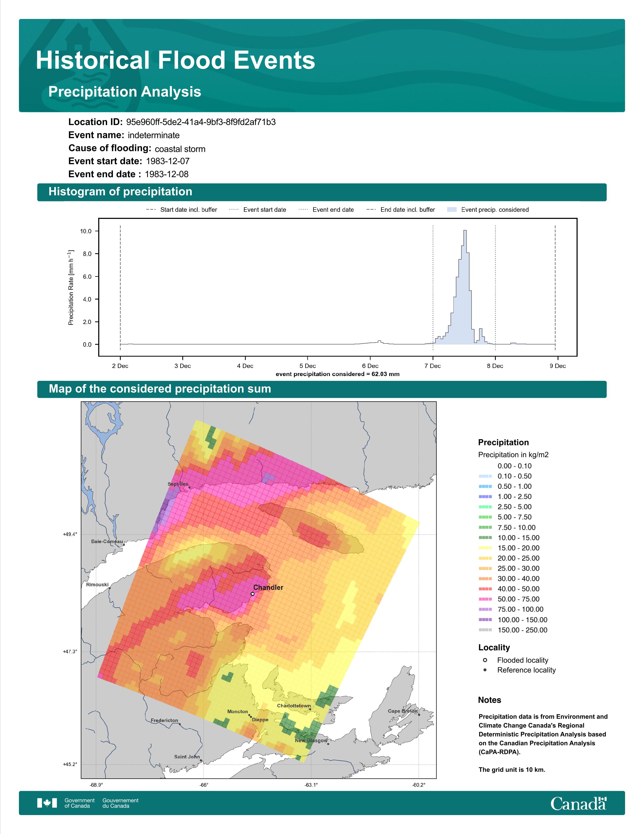Click the 50.00 - 75.00 precipitation swatch
Image resolution: width=644 pixels, height=834 pixels.
485,599
